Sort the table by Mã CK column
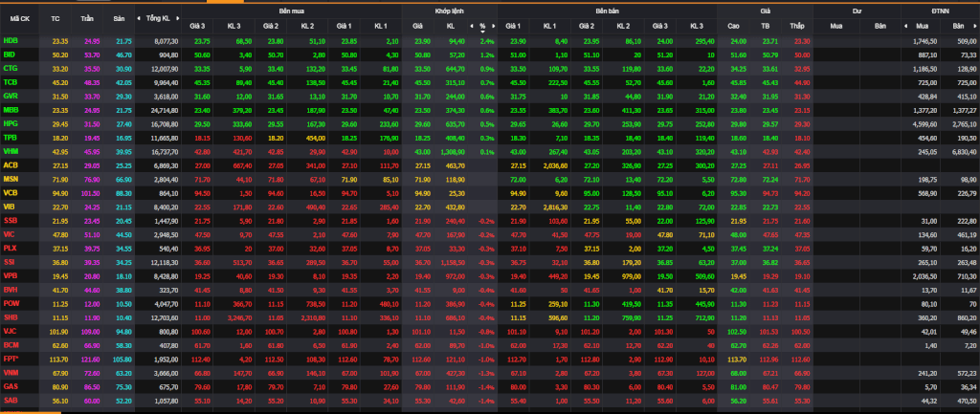This screenshot has width=980, height=414. tap(19, 19)
